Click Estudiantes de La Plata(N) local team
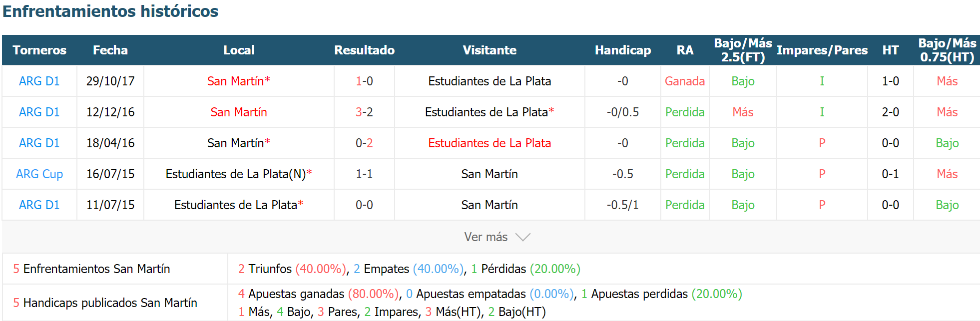The width and height of the screenshot is (980, 321). pyautogui.click(x=236, y=174)
